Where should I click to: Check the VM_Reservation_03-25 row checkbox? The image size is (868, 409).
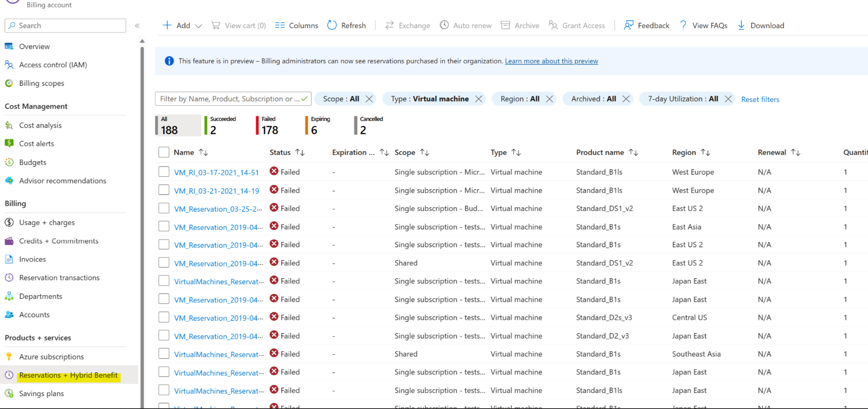coord(164,208)
